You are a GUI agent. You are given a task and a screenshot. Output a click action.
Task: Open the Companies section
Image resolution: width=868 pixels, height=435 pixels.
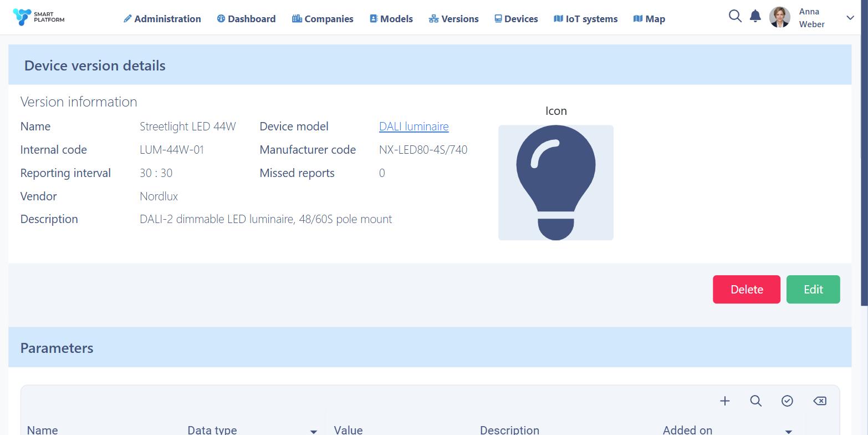click(323, 19)
